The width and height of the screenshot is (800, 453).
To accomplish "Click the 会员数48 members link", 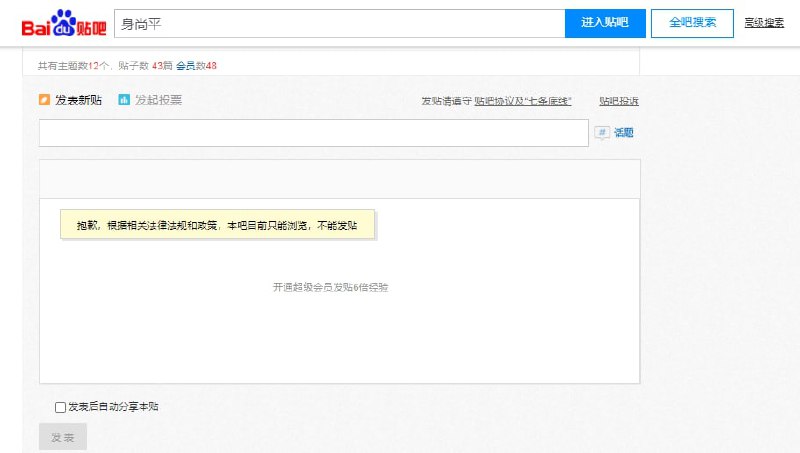I will [196, 66].
